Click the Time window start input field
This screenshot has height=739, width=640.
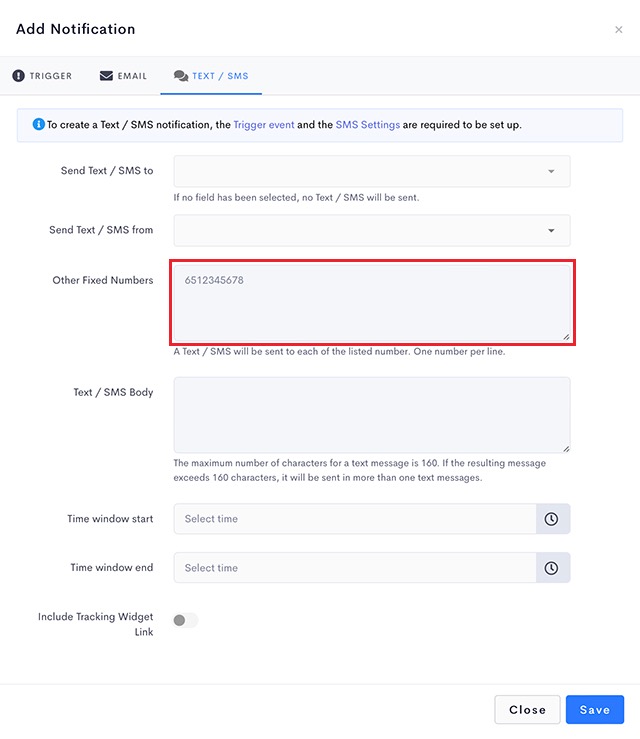(x=355, y=519)
